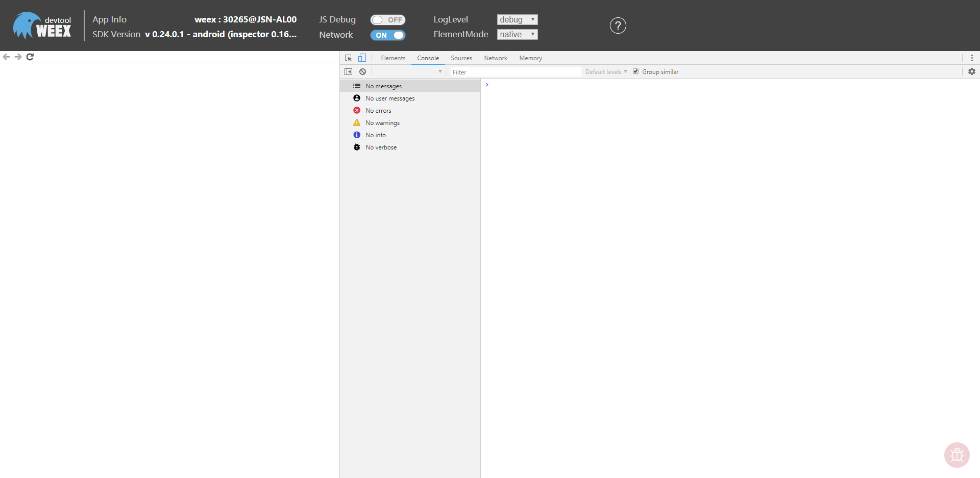Image resolution: width=980 pixels, height=478 pixels.
Task: Select the No messages row
Action: tap(410, 86)
